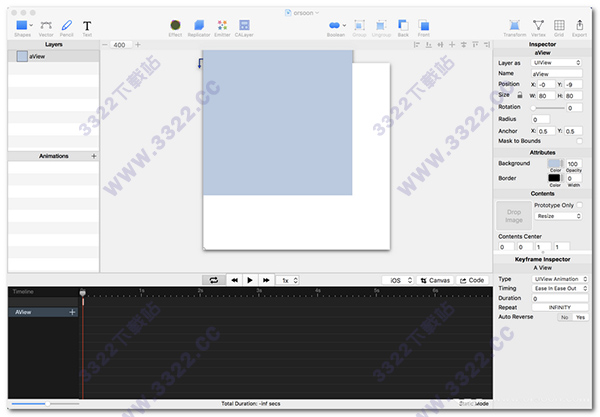
Task: Click the Group icon
Action: coord(359,26)
